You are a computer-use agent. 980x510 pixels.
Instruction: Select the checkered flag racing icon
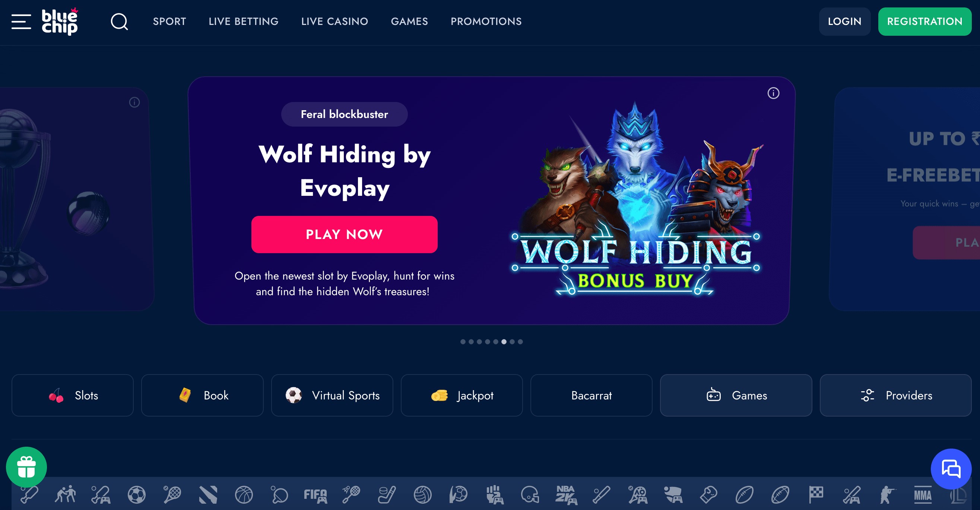(x=816, y=494)
